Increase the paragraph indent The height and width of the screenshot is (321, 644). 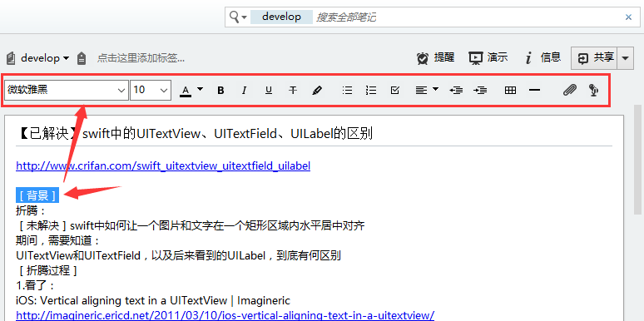click(x=480, y=91)
